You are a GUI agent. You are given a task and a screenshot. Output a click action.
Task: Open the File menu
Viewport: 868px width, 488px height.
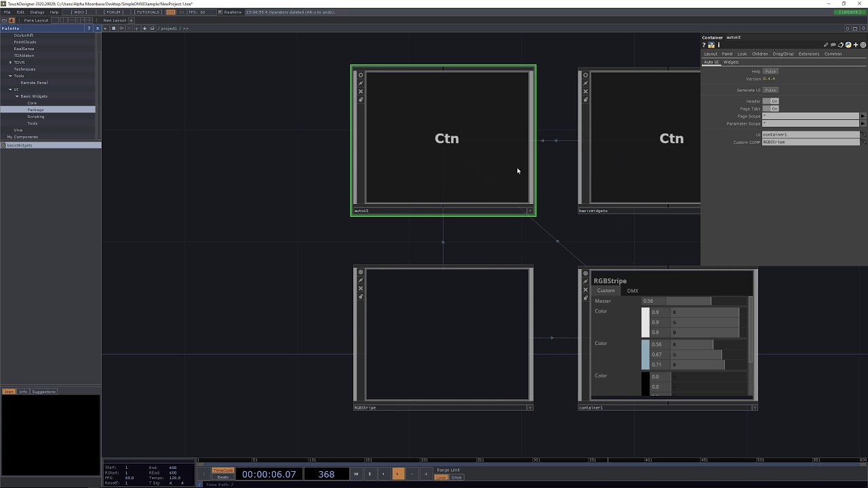coord(7,12)
